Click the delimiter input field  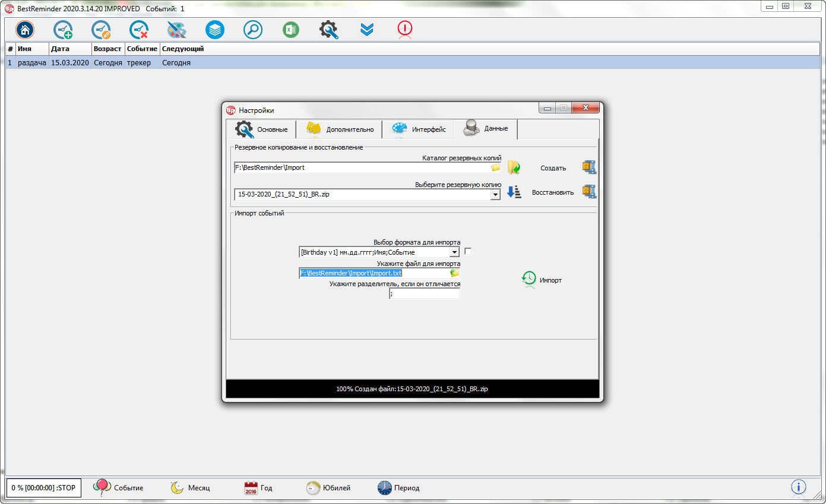click(x=425, y=293)
